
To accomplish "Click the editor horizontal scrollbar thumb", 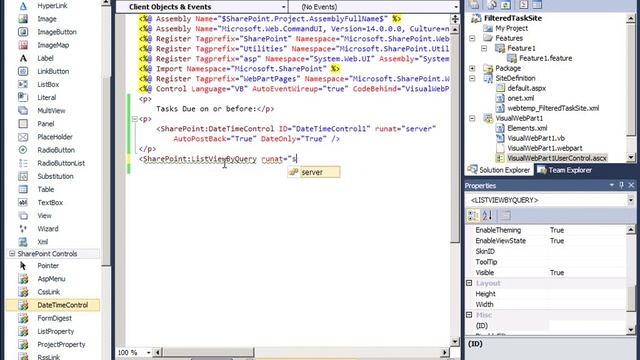I will click(209, 352).
